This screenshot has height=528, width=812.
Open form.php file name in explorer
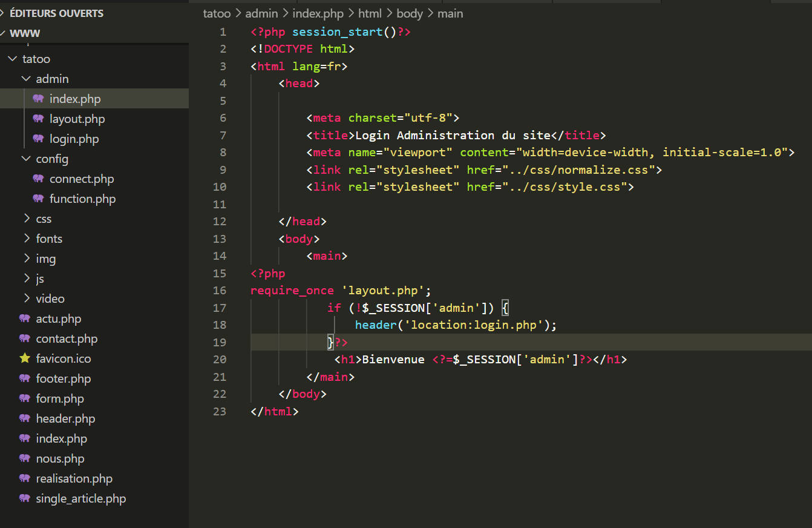[60, 398]
